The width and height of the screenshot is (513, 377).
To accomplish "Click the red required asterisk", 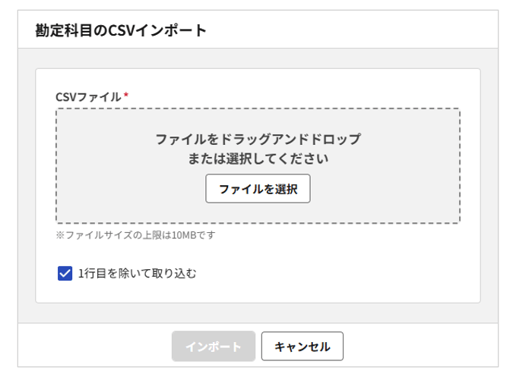I will (x=126, y=95).
